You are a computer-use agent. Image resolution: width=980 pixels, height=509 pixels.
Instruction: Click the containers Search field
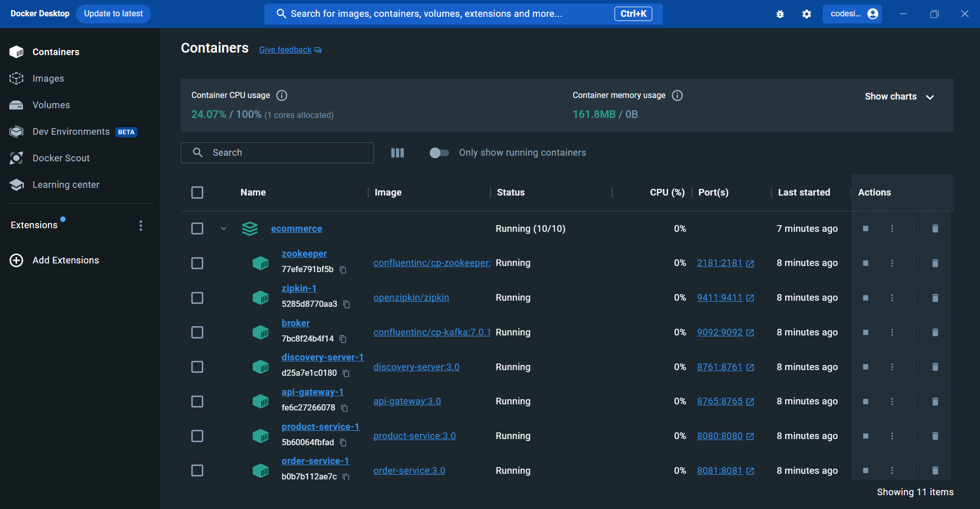point(277,153)
